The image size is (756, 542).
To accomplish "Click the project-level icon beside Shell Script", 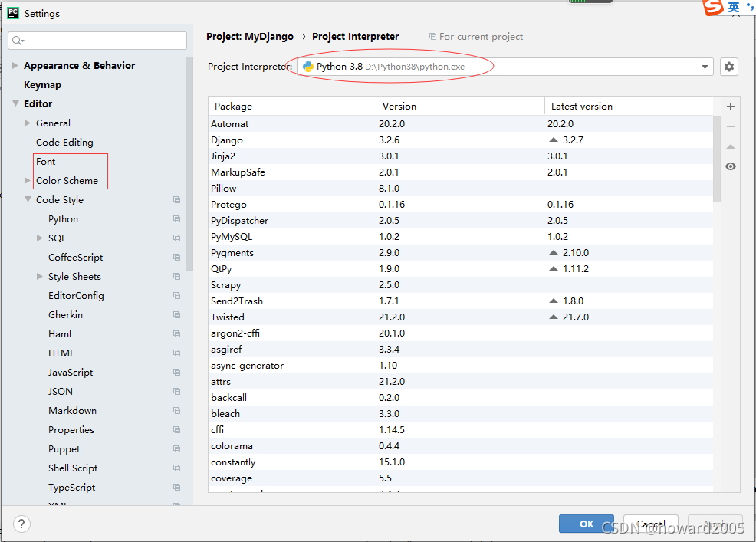I will (x=177, y=468).
